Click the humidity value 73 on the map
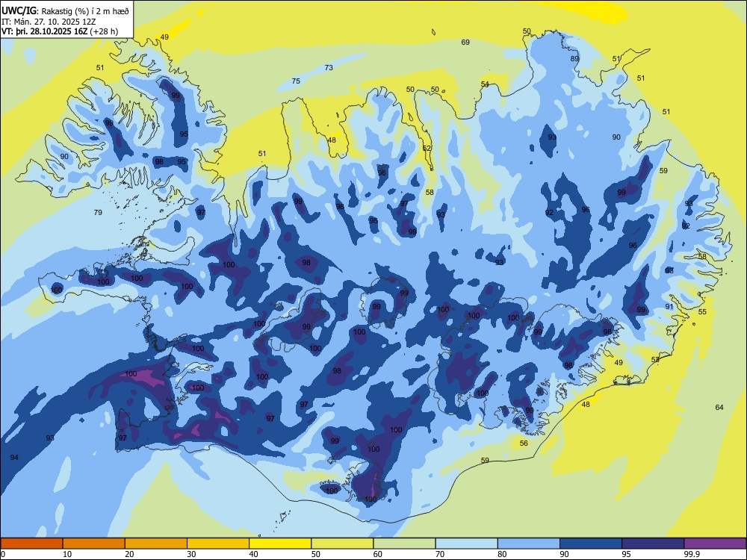 [329, 68]
